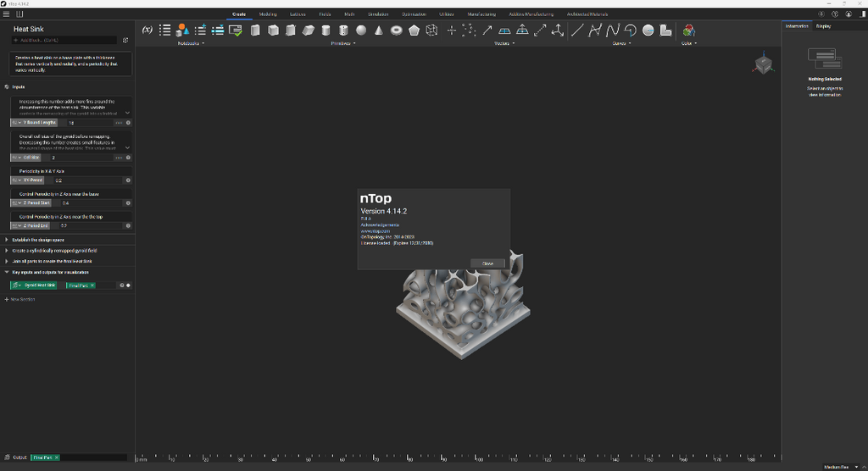The height and width of the screenshot is (471, 868).
Task: Select the add-list-item notebook icon
Action: tap(200, 30)
